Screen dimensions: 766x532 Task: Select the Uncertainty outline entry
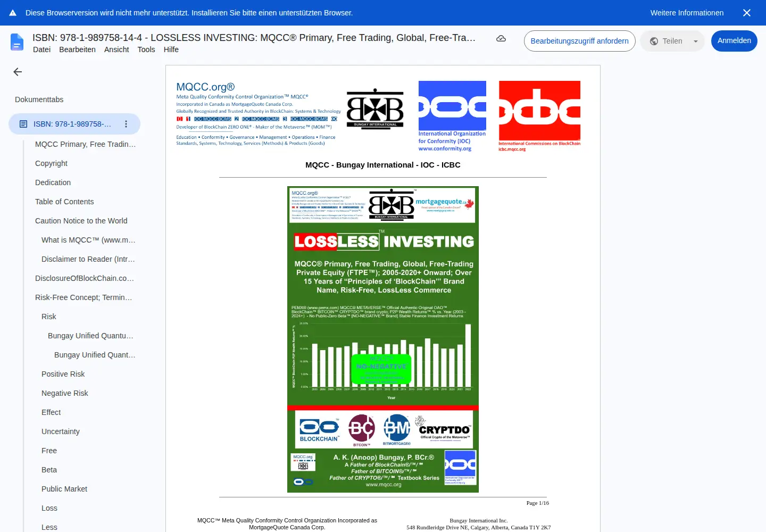point(61,431)
